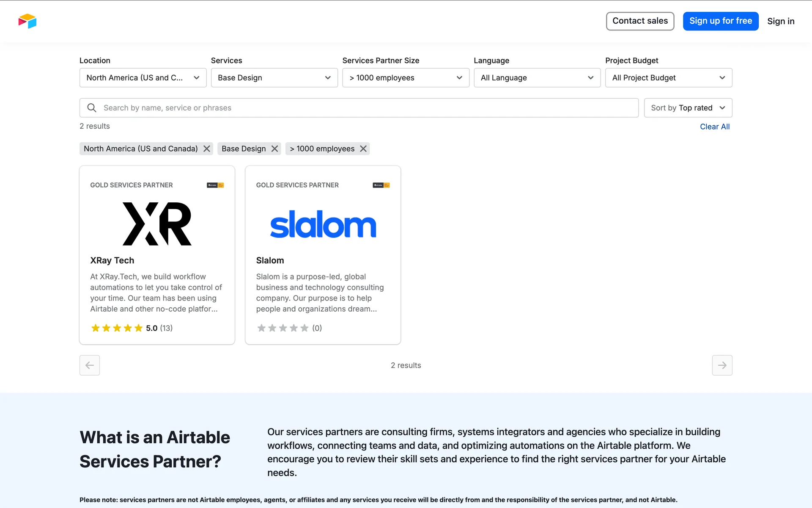Go to previous results page arrow
812x508 pixels.
[90, 365]
